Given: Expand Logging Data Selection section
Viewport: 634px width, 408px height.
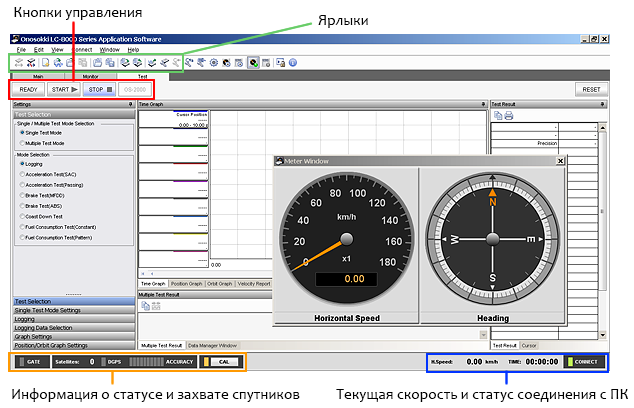Looking at the screenshot, I should (74, 328).
